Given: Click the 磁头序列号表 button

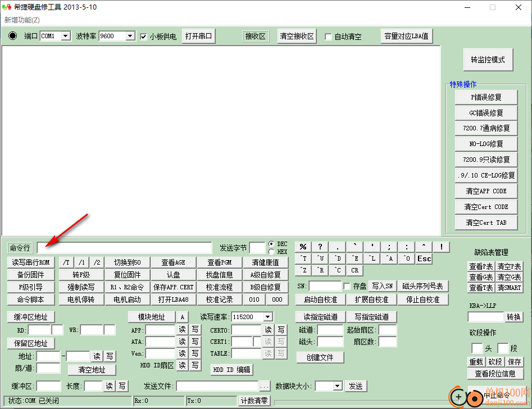Looking at the screenshot, I should (423, 286).
